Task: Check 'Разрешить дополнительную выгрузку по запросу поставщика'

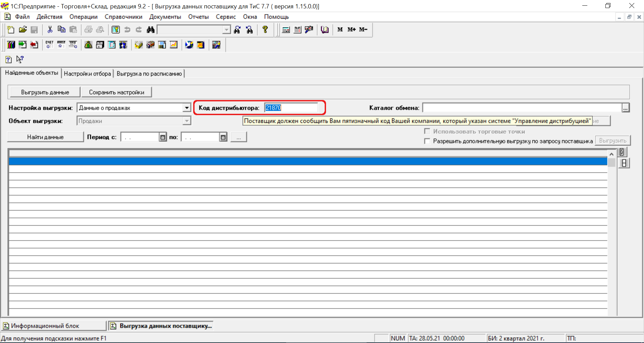Action: coord(427,141)
